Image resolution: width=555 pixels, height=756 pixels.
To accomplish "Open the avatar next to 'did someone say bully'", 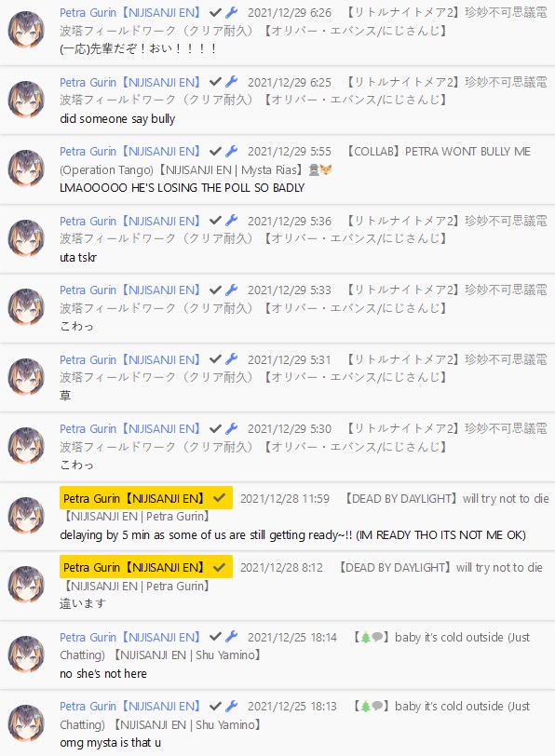I will [26, 100].
